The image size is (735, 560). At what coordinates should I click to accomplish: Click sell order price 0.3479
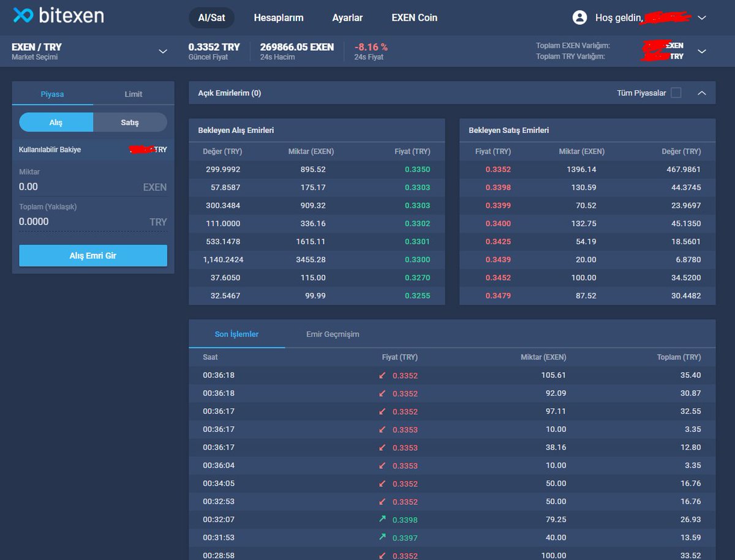[498, 296]
